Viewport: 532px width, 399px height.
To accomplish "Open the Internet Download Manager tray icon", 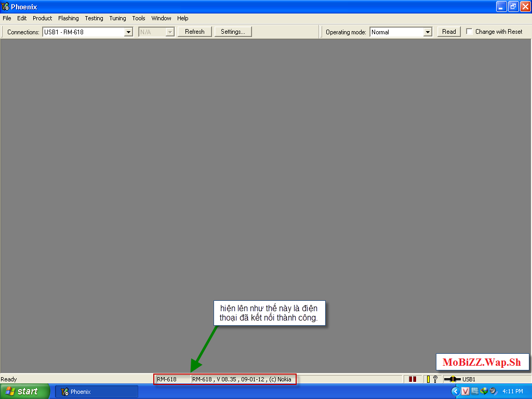I will point(484,391).
